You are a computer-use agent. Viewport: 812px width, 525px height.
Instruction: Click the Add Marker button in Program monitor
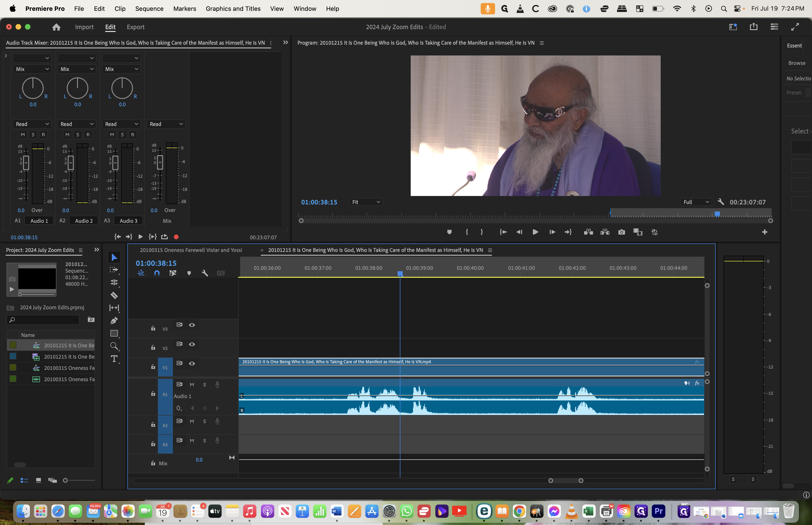click(x=449, y=232)
